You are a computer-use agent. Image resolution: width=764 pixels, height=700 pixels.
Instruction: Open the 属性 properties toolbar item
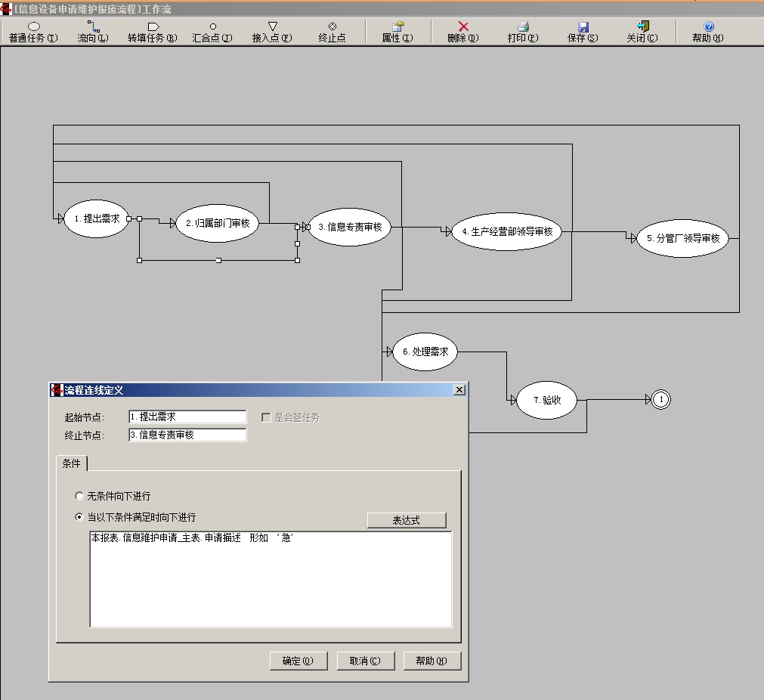tap(397, 32)
